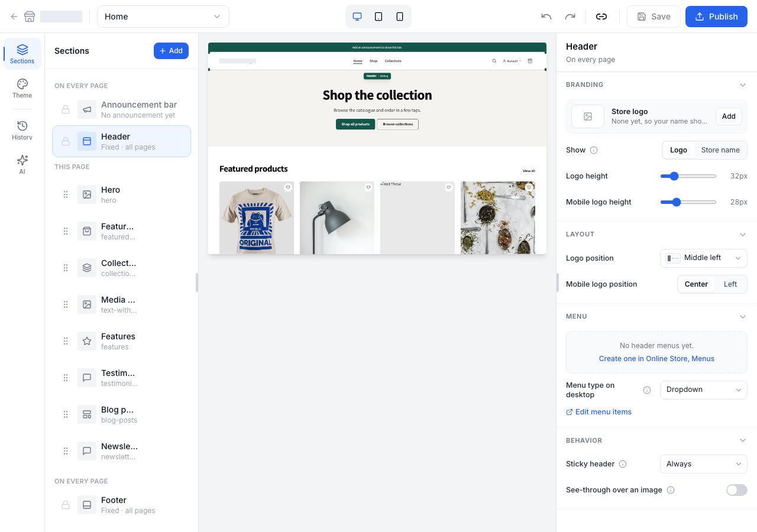
Task: Click the Store logo image placeholder icon
Action: pos(588,116)
